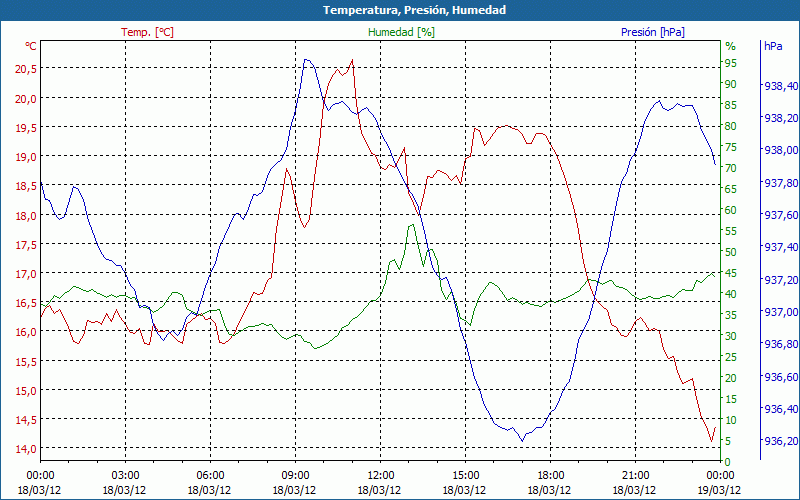This screenshot has width=800, height=500.
Task: Click the '80' humidity axis value
Action: click(731, 126)
